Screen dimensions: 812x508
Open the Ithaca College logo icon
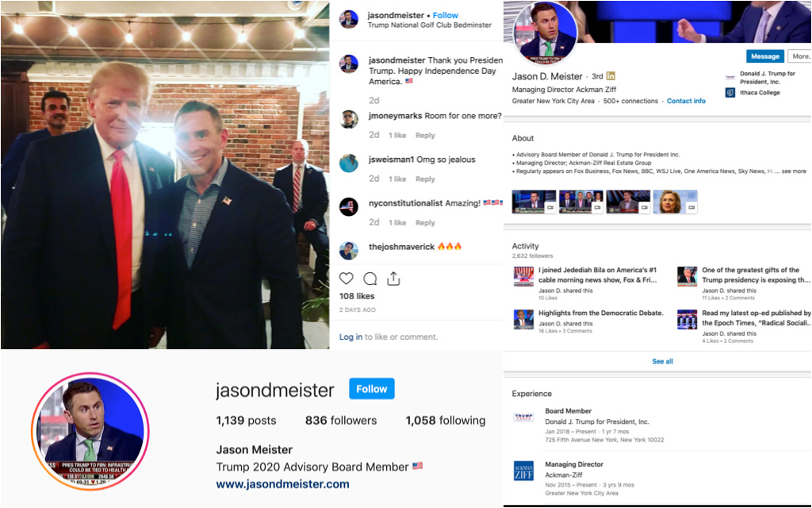pyautogui.click(x=730, y=93)
